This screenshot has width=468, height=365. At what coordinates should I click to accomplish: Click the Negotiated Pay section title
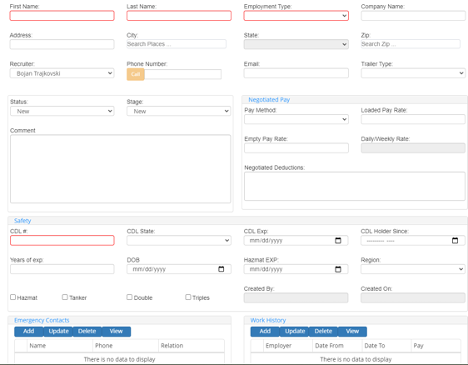click(269, 100)
